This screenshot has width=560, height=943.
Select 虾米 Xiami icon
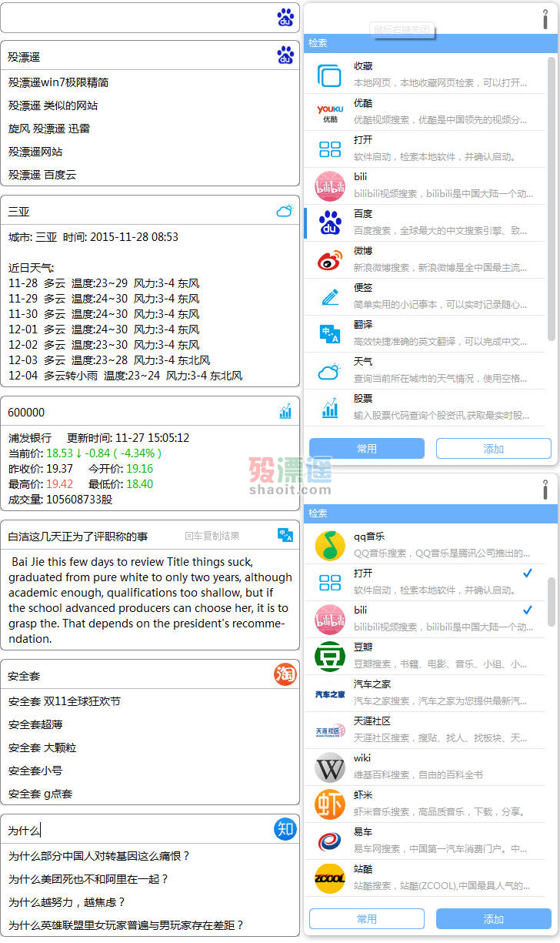[330, 804]
